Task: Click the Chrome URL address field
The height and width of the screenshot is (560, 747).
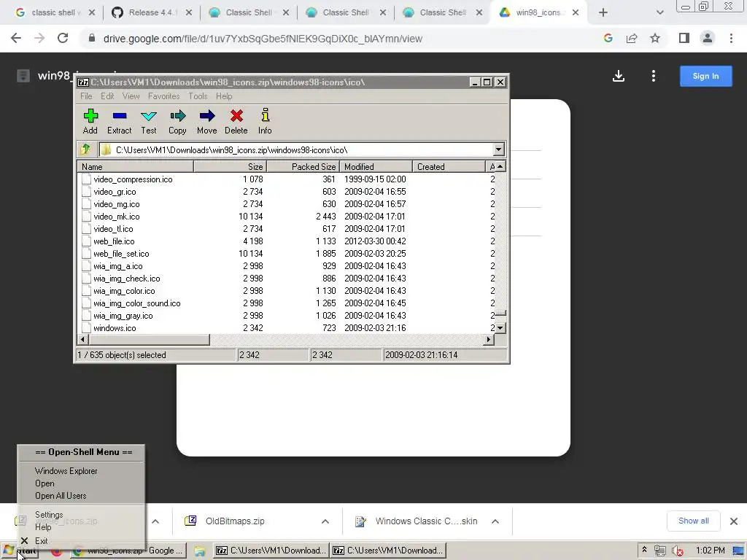Action: [263, 39]
